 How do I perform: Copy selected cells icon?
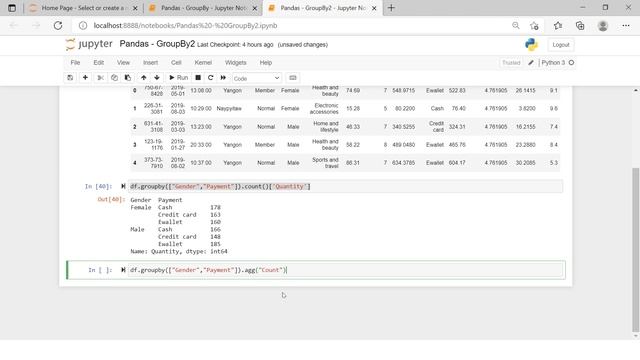pos(114,78)
